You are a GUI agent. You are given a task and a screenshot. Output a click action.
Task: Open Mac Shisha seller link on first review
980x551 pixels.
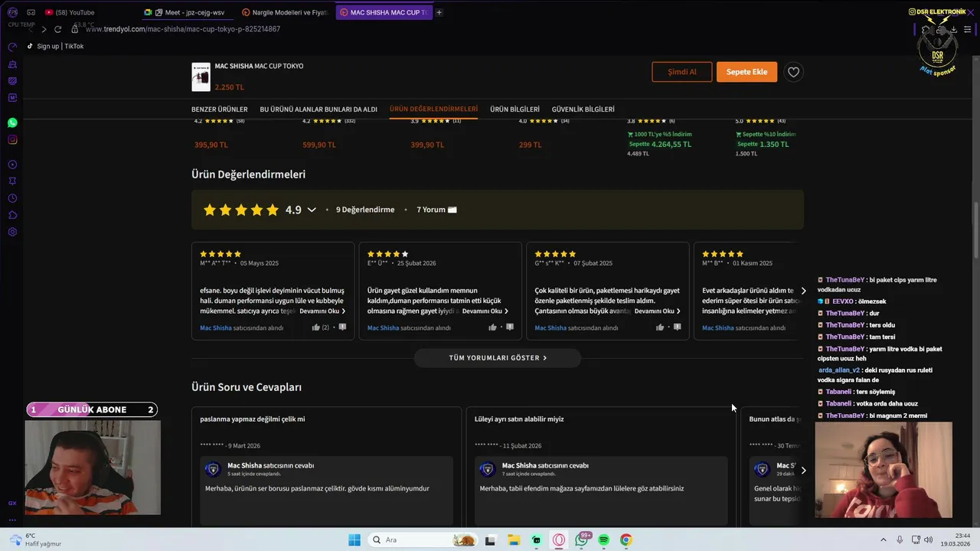[216, 328]
